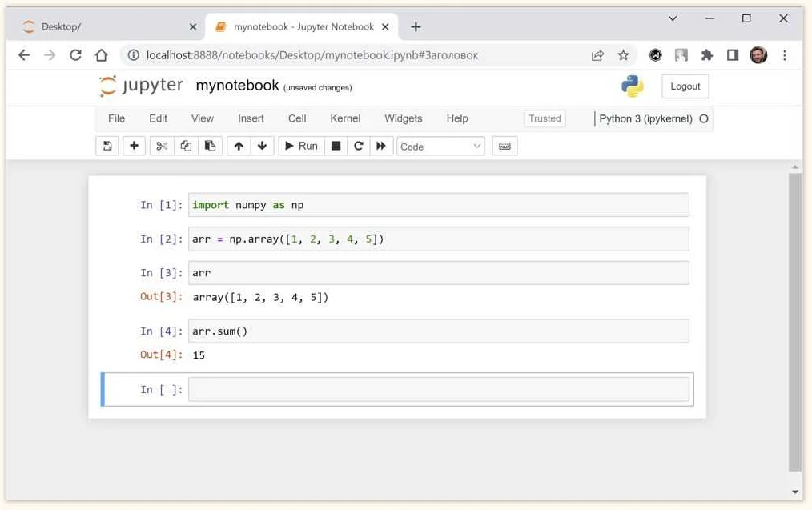Restart the kernel with circular arrow icon
The image size is (812, 510).
coord(359,146)
